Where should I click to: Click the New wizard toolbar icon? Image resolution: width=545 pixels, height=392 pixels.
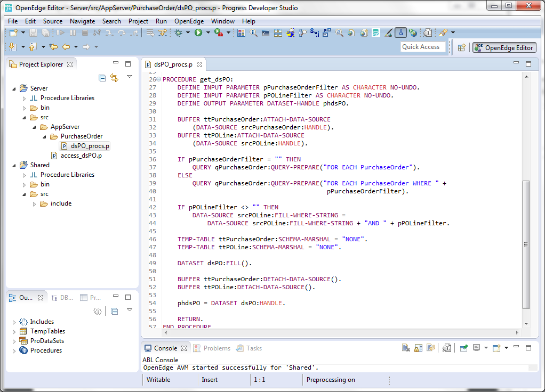[x=13, y=32]
